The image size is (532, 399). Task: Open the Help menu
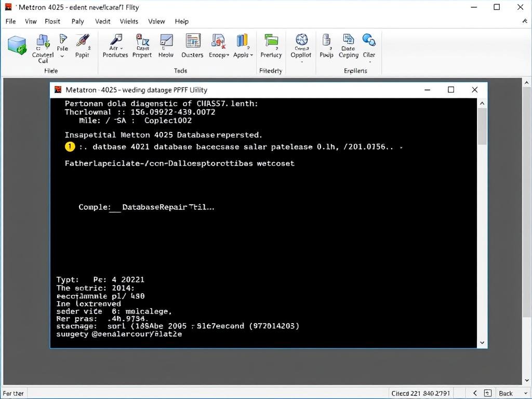click(182, 21)
